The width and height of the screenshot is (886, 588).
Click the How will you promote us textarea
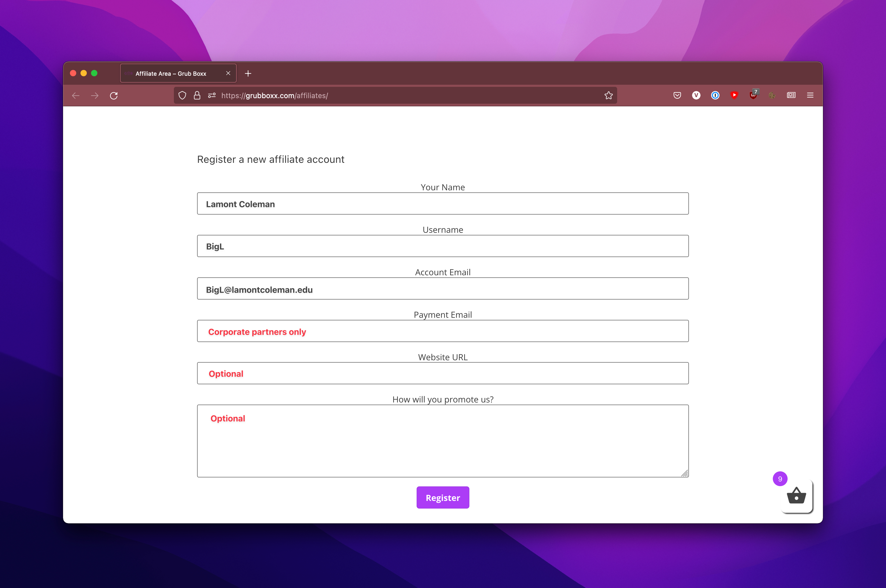[x=443, y=441]
